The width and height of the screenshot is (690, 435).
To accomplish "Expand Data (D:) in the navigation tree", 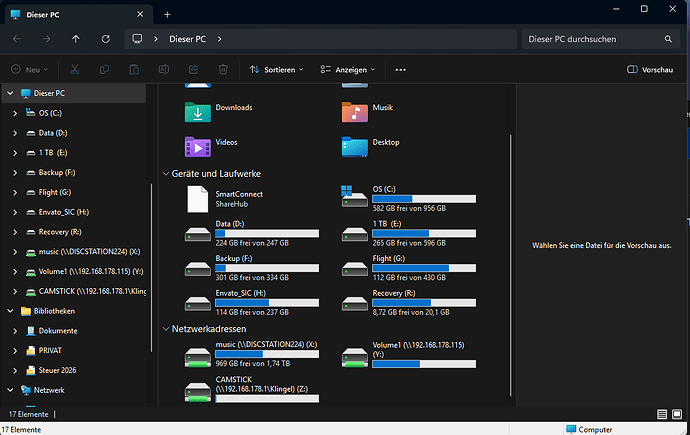I will (x=15, y=133).
